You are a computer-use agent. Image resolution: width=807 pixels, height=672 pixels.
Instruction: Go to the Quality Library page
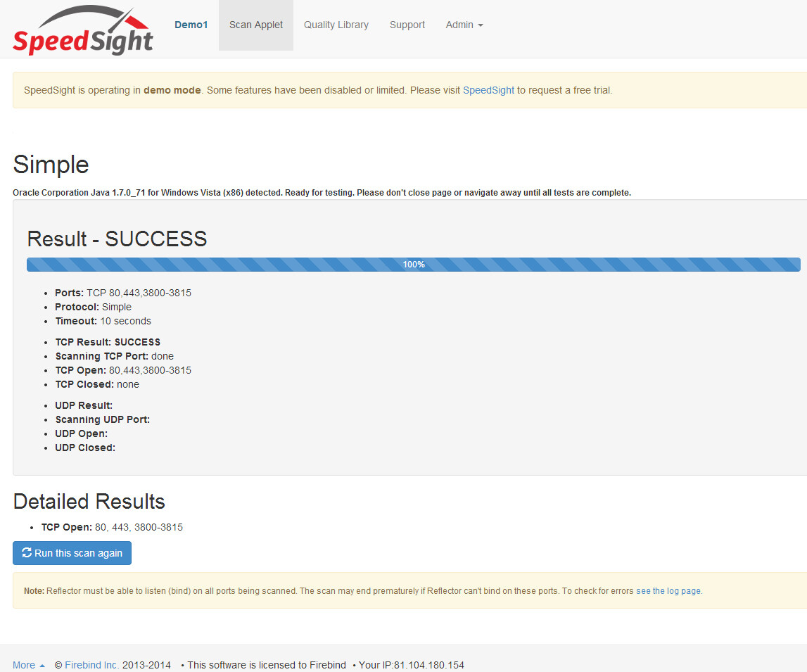pyautogui.click(x=336, y=25)
